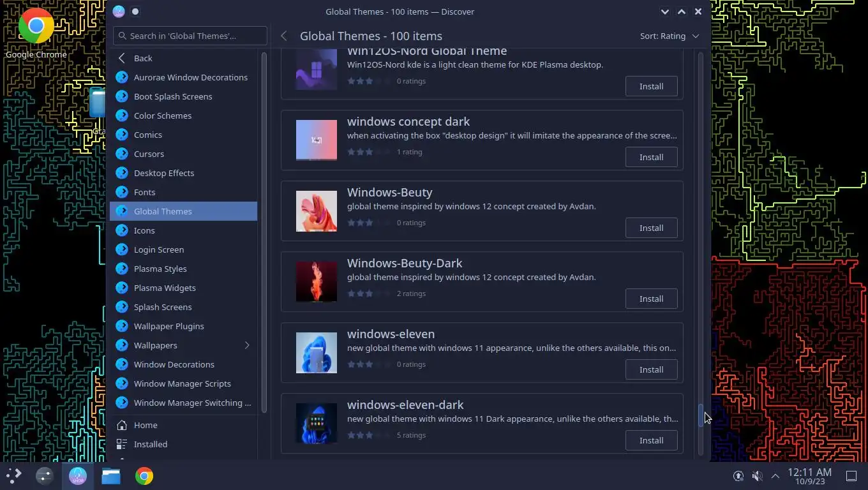Open Boot Splash Screens category
The height and width of the screenshot is (490, 868).
pos(183,96)
